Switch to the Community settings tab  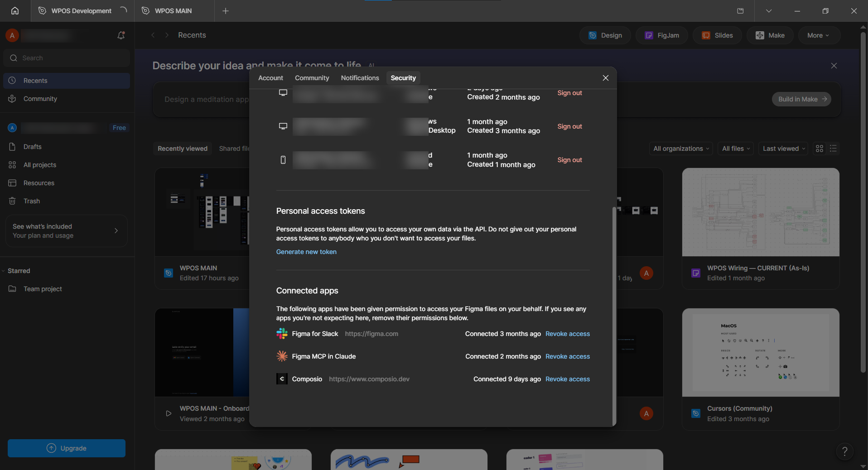pyautogui.click(x=312, y=78)
